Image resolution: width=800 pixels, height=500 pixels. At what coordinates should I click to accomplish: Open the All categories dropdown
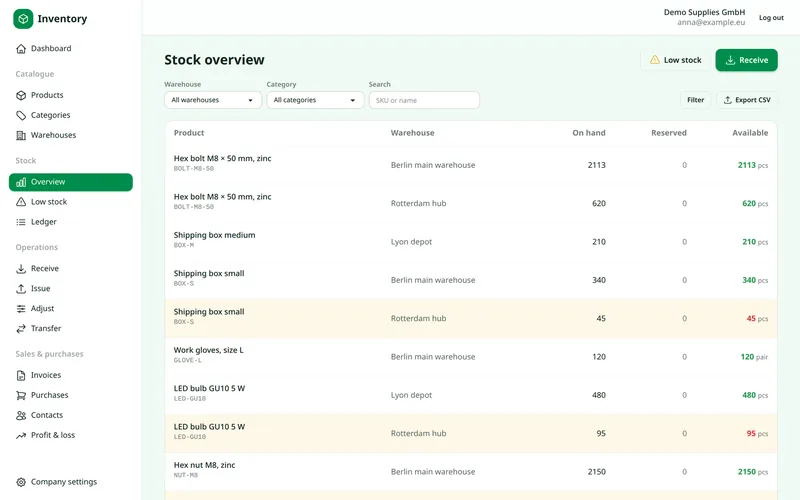[315, 100]
